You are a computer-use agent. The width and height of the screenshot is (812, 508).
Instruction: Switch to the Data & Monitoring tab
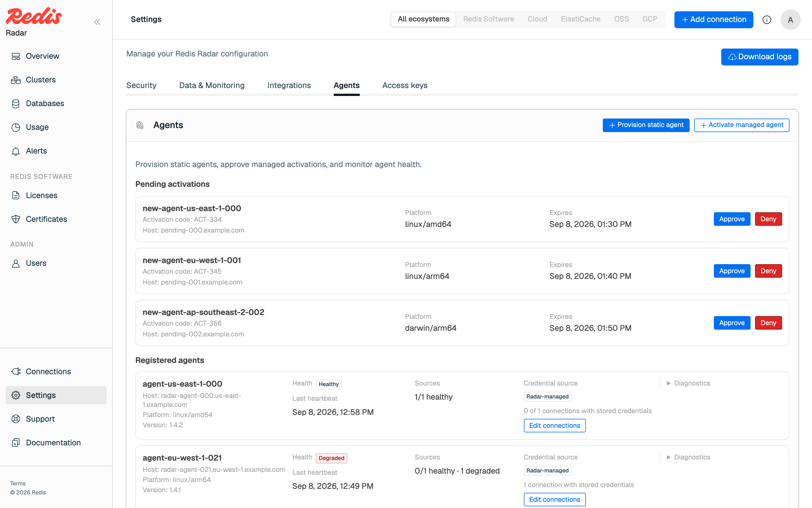[x=212, y=85]
